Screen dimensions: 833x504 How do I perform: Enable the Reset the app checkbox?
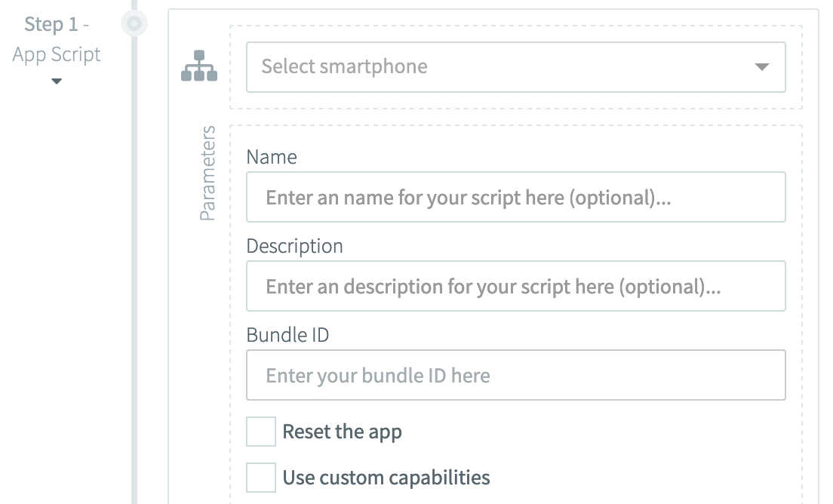(261, 432)
